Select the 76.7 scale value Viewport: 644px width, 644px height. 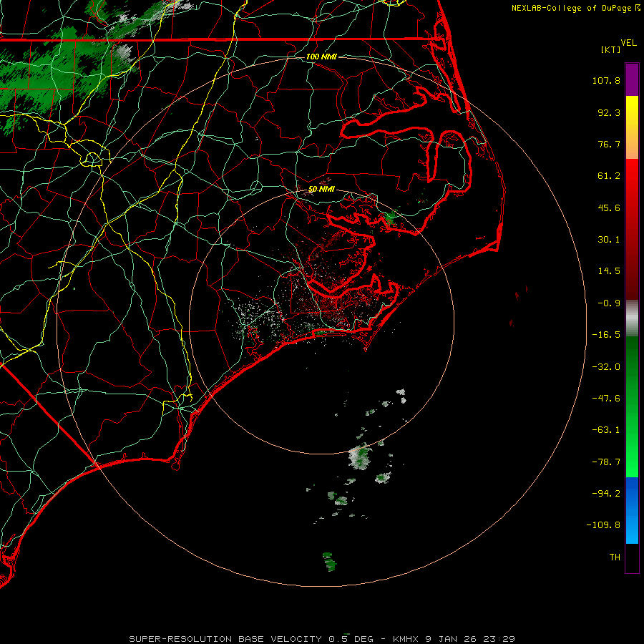point(609,144)
